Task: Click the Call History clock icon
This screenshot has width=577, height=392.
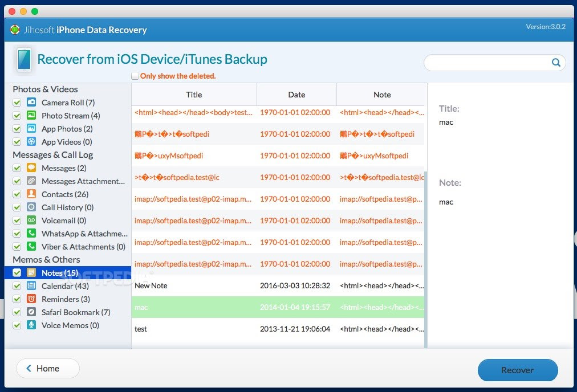Action: 31,207
